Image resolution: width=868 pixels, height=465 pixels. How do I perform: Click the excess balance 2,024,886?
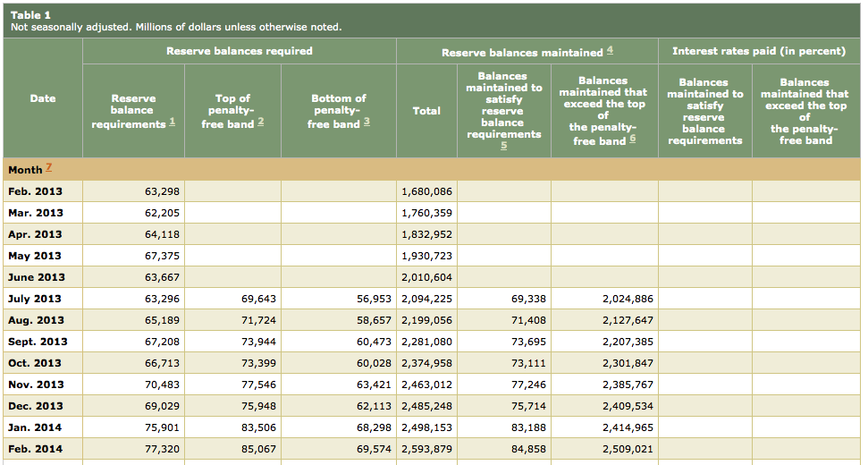click(628, 299)
